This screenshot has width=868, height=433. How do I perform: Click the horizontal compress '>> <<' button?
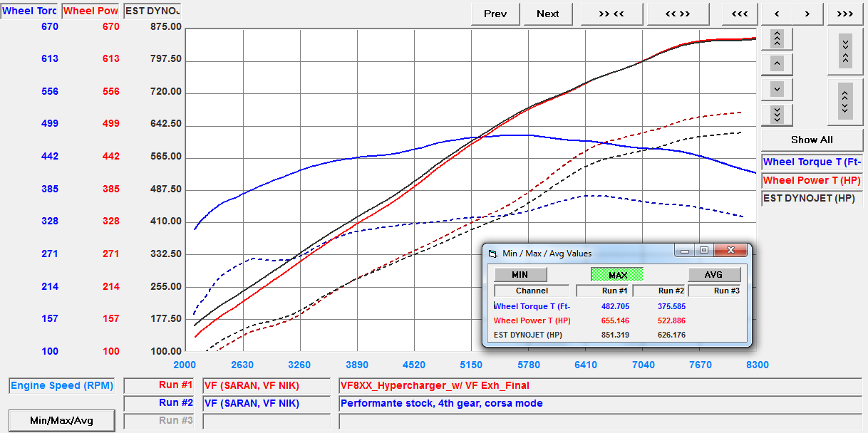point(611,14)
